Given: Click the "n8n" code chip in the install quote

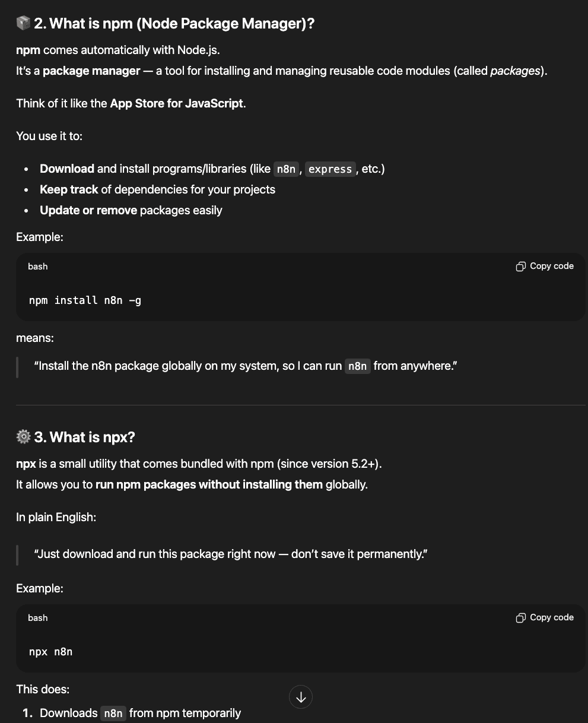Looking at the screenshot, I should [x=357, y=366].
